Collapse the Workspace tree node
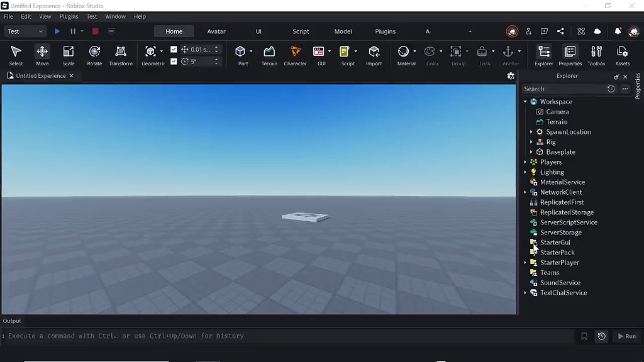The width and height of the screenshot is (644, 362). (525, 101)
